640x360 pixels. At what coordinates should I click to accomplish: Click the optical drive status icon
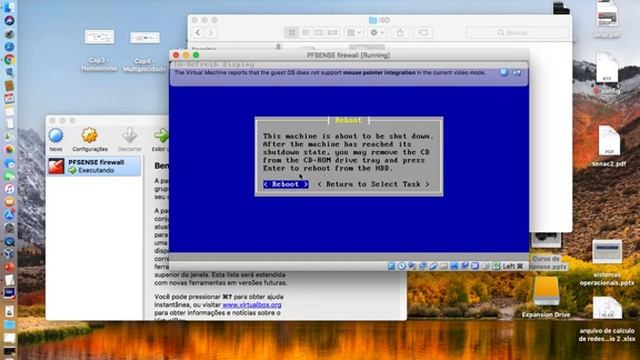pyautogui.click(x=402, y=266)
